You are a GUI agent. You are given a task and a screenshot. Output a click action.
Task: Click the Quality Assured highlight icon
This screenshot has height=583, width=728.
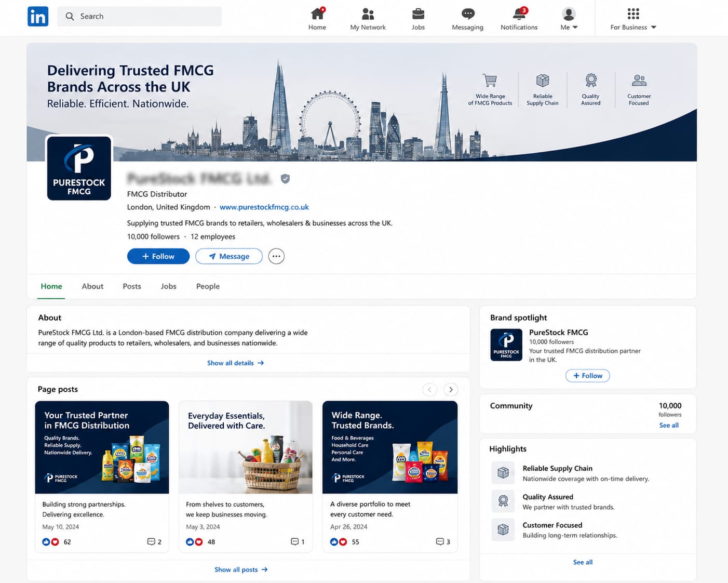pyautogui.click(x=503, y=501)
